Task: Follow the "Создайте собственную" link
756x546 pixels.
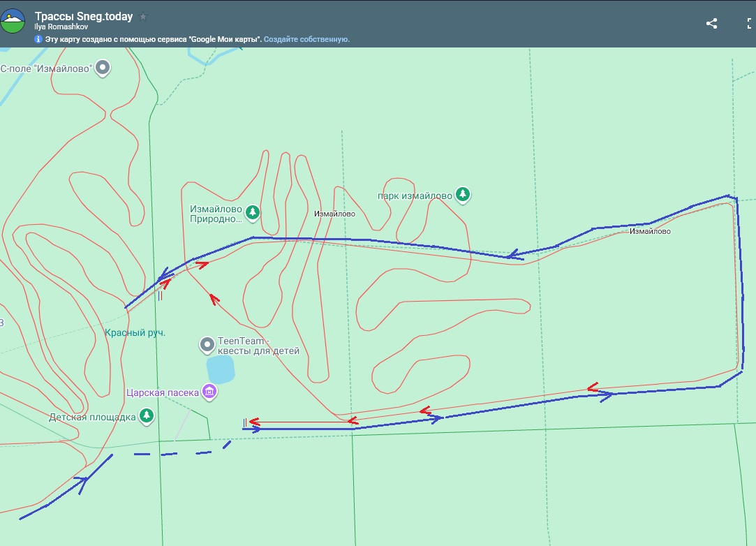Action: [306, 40]
